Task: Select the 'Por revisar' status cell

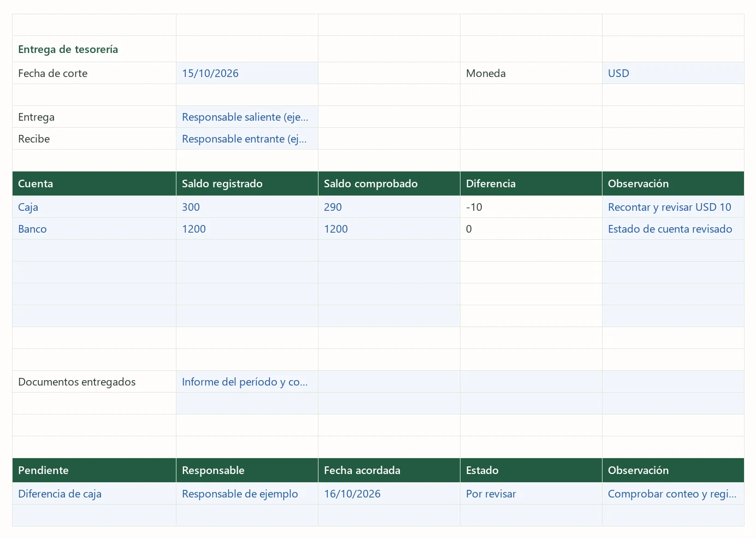Action: tap(531, 494)
